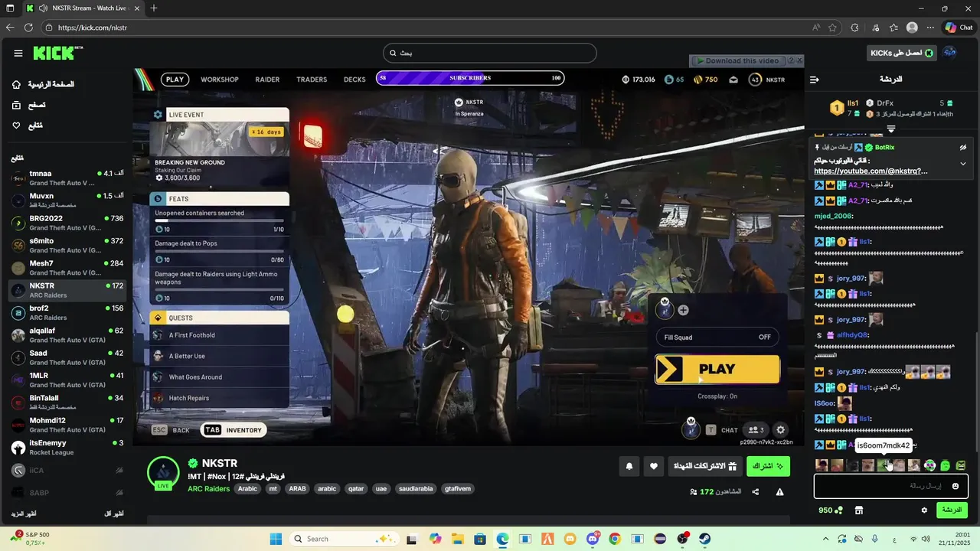Select the uae tag
Viewport: 980px width, 551px height.
(381, 488)
